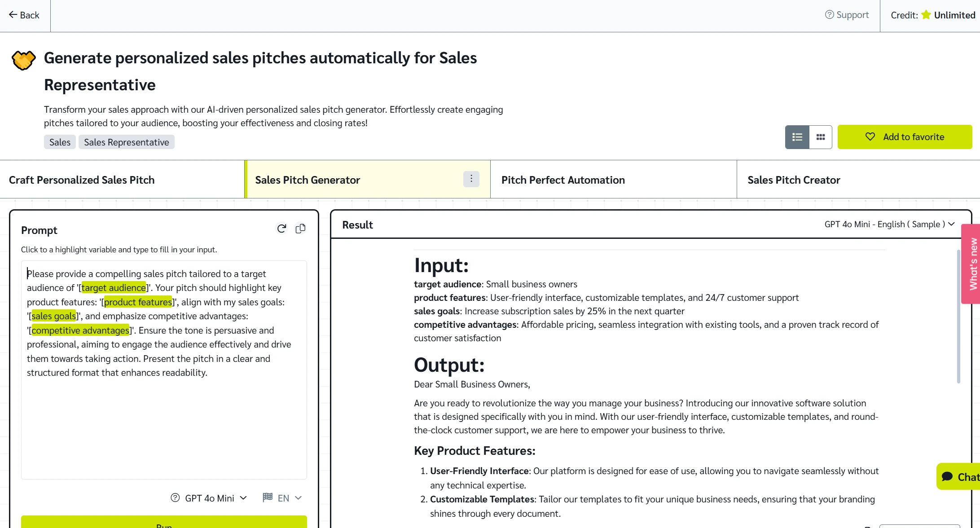
Task: Copy the prompt text
Action: 300,229
